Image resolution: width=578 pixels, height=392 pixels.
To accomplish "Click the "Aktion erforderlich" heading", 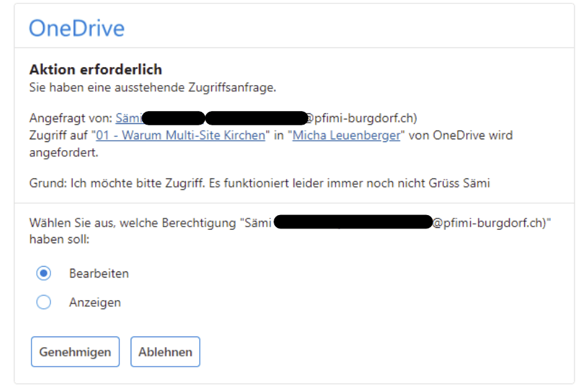I will click(95, 69).
